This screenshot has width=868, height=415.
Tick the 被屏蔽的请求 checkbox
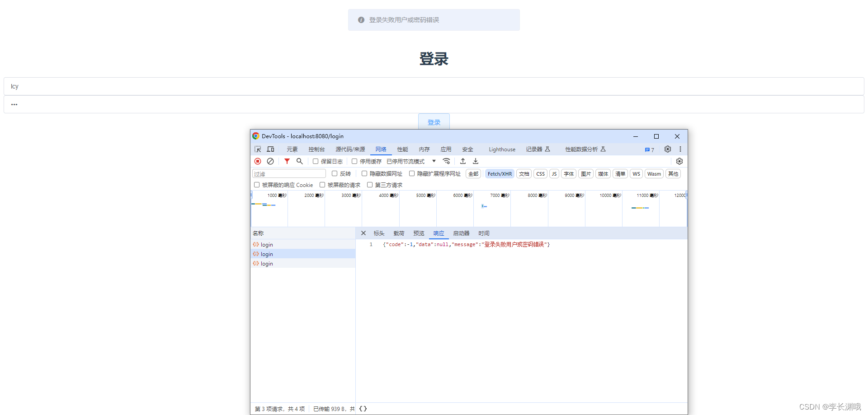tap(322, 185)
